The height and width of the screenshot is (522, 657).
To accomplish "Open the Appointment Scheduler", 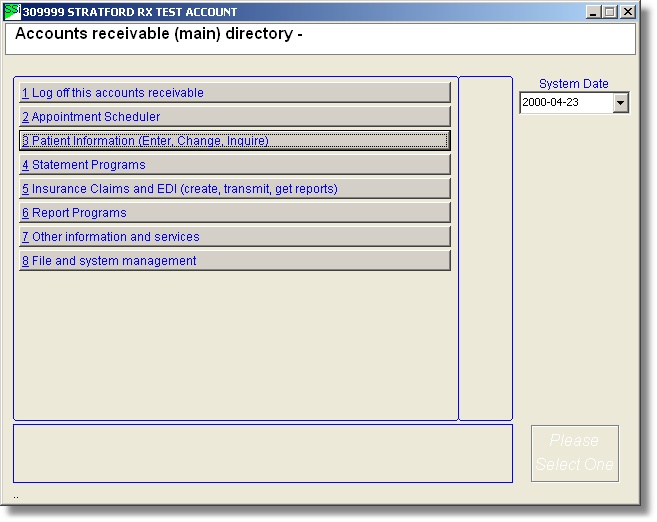I will tap(235, 117).
